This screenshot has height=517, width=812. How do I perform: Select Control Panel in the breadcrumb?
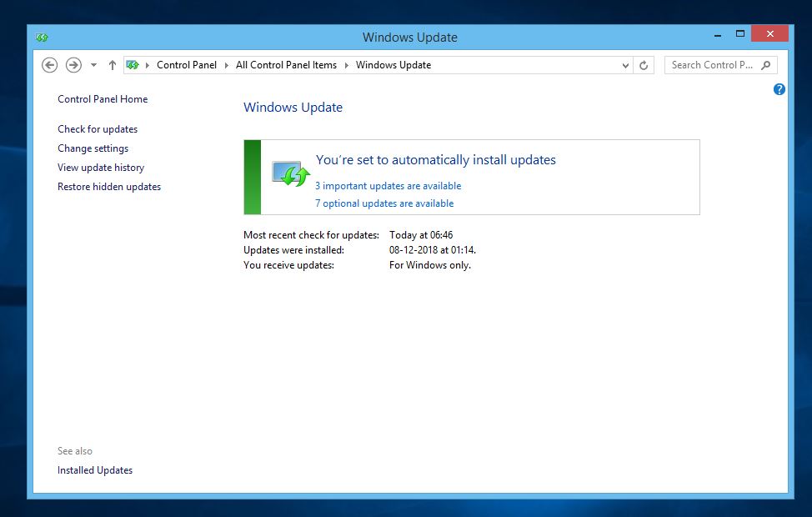coord(187,65)
